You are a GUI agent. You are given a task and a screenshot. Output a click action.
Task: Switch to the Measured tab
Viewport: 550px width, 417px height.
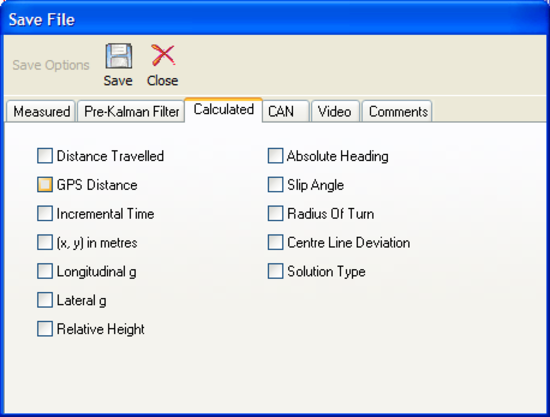[x=41, y=112]
